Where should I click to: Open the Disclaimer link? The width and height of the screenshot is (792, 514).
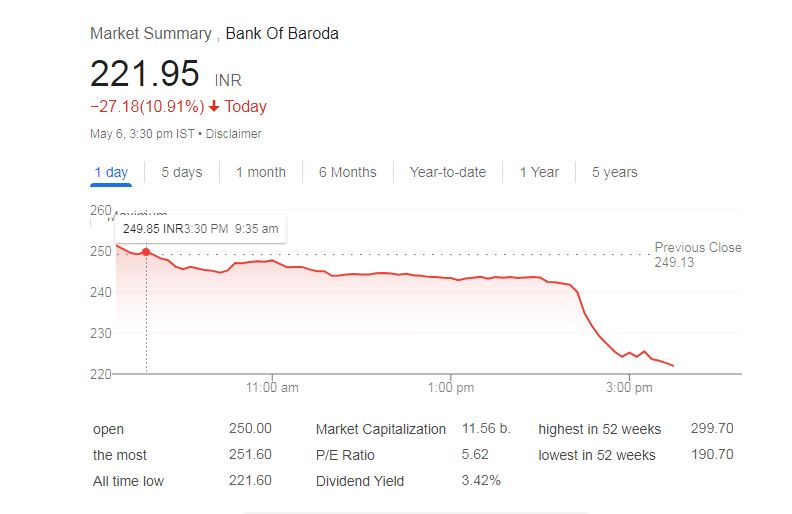pyautogui.click(x=234, y=134)
